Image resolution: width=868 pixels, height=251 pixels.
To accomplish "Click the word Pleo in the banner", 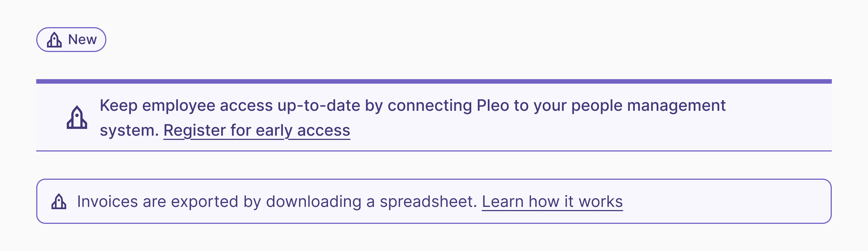I will pos(493,106).
